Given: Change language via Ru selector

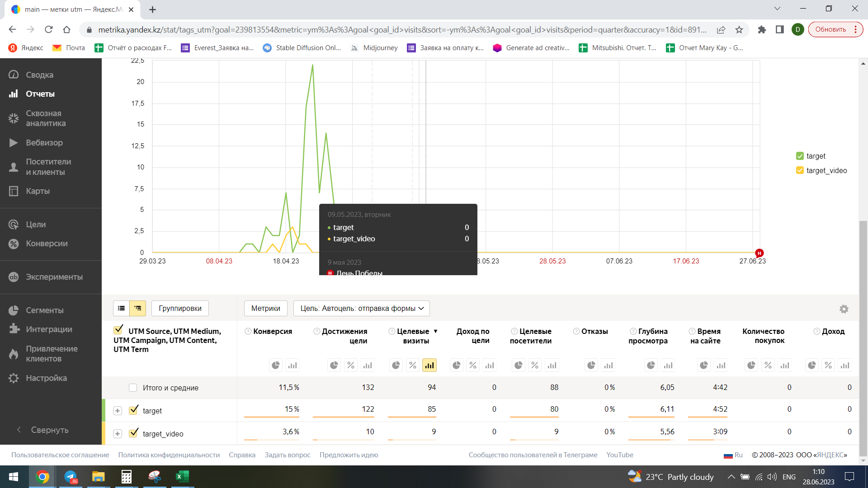Looking at the screenshot, I should point(733,455).
